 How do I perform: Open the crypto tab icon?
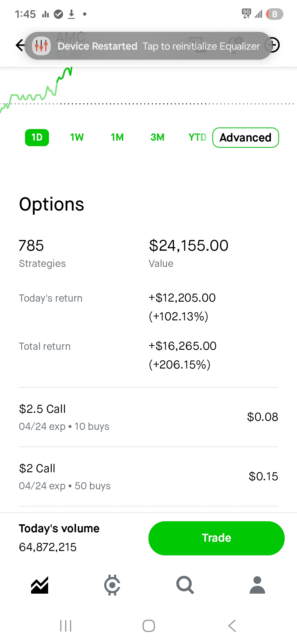pos(112,585)
